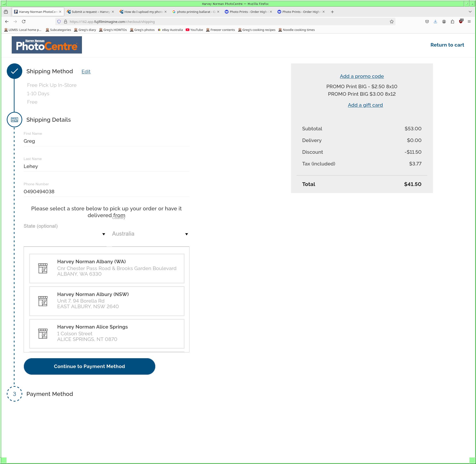Click the Free Pick Up In-Store text
The image size is (476, 464).
click(52, 85)
